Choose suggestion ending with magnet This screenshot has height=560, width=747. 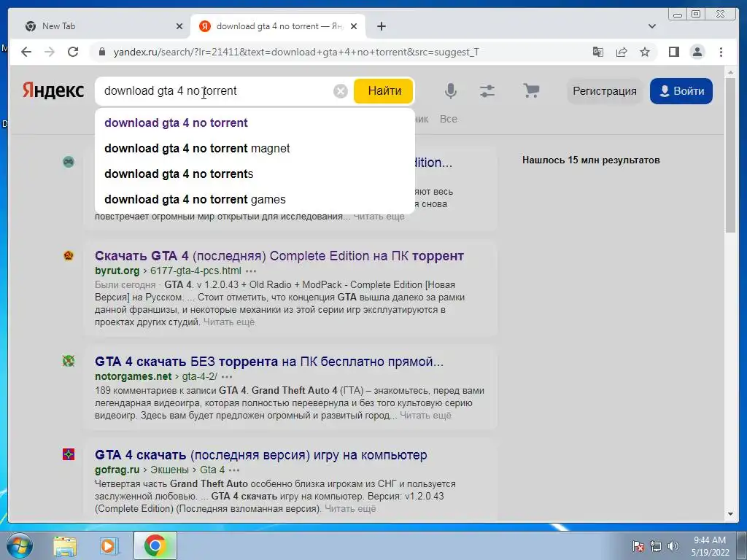click(x=255, y=149)
